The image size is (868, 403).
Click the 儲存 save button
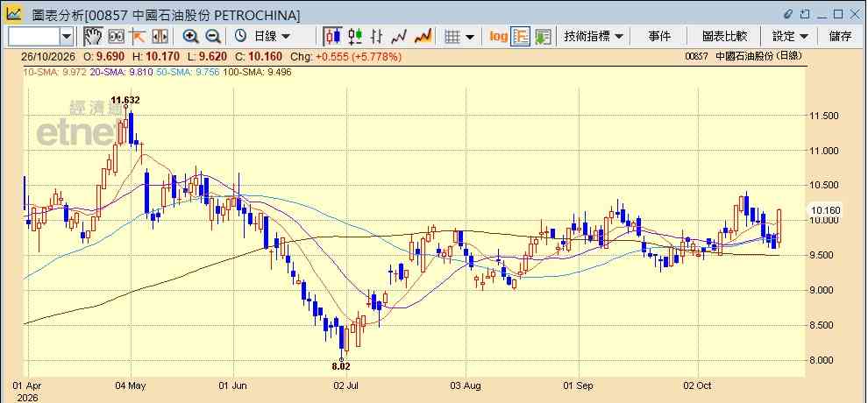point(840,37)
